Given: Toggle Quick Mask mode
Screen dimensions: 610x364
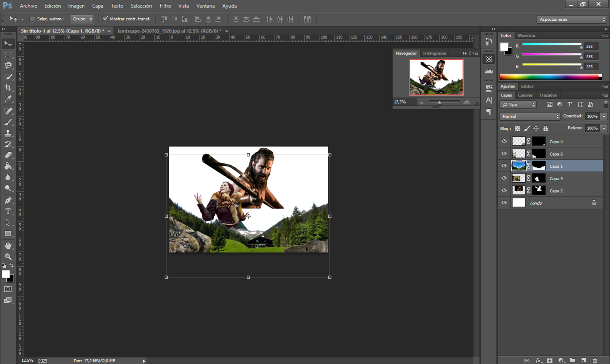Looking at the screenshot, I should [x=8, y=289].
